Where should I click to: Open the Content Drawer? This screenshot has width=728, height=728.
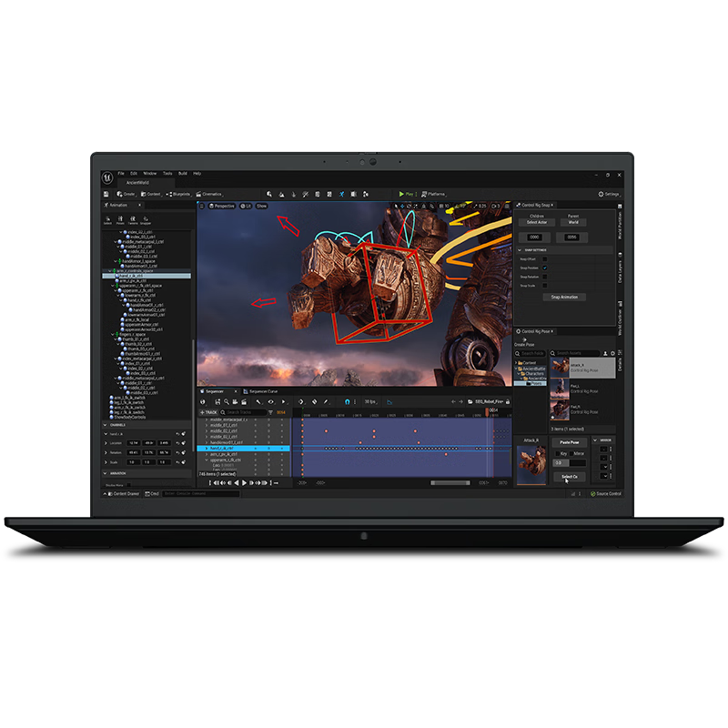coord(124,493)
